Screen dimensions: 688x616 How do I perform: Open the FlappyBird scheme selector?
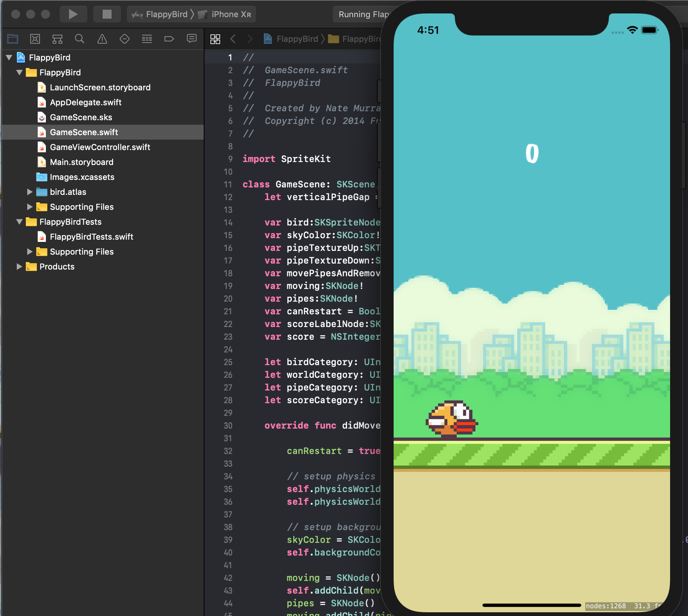click(160, 14)
